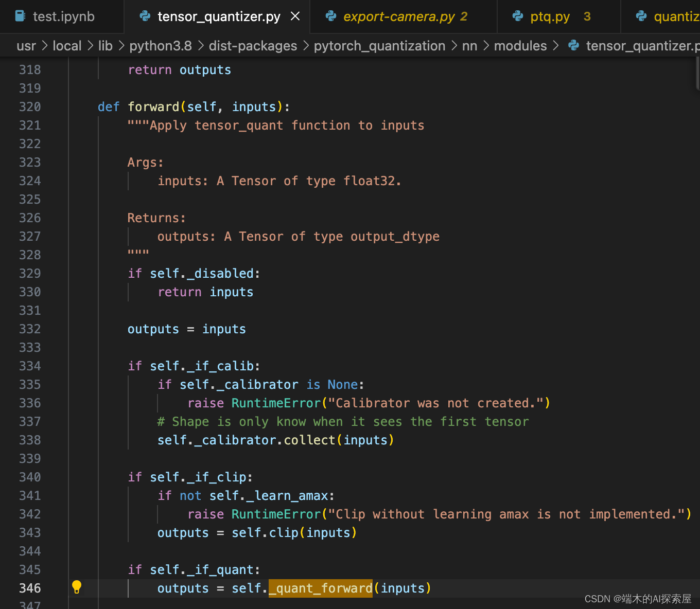
Task: Click Python icon on ptq.py tab
Action: [518, 16]
